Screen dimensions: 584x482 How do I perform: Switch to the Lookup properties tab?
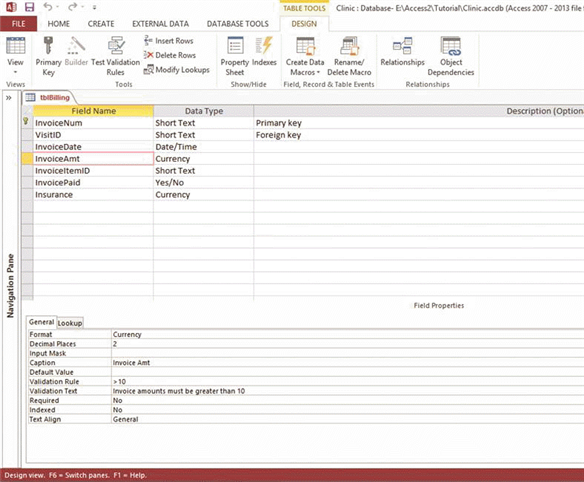coord(70,323)
